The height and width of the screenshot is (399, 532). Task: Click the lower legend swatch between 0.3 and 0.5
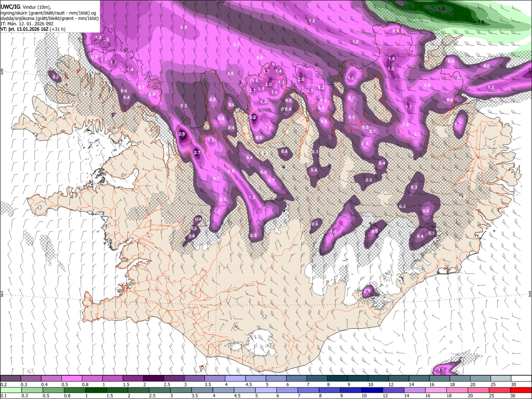32,390
